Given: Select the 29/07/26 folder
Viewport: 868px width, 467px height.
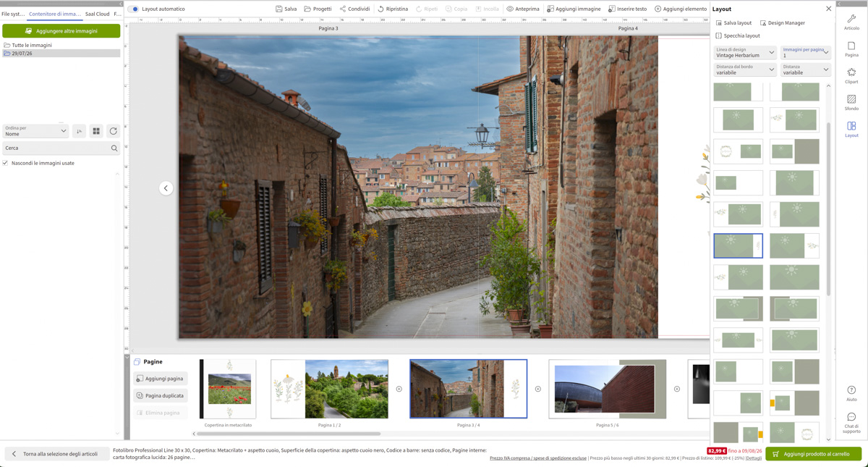Looking at the screenshot, I should 61,53.
